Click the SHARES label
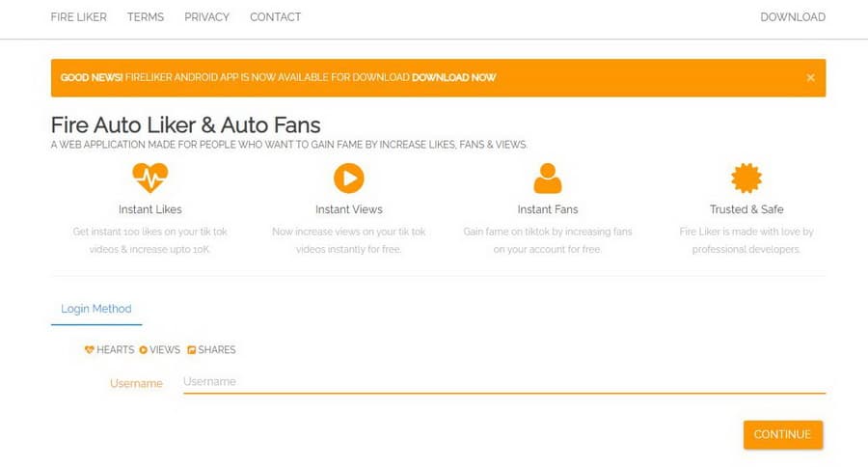868x467 pixels. (216, 349)
